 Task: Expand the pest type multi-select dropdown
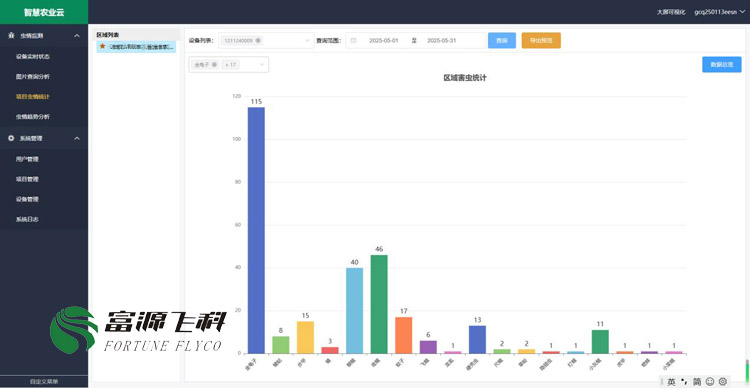(262, 65)
